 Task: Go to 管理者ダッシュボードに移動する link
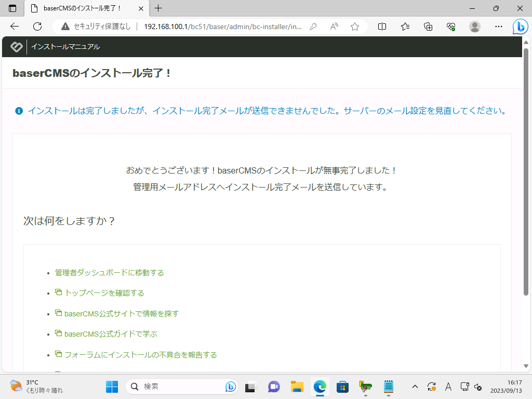(x=109, y=273)
